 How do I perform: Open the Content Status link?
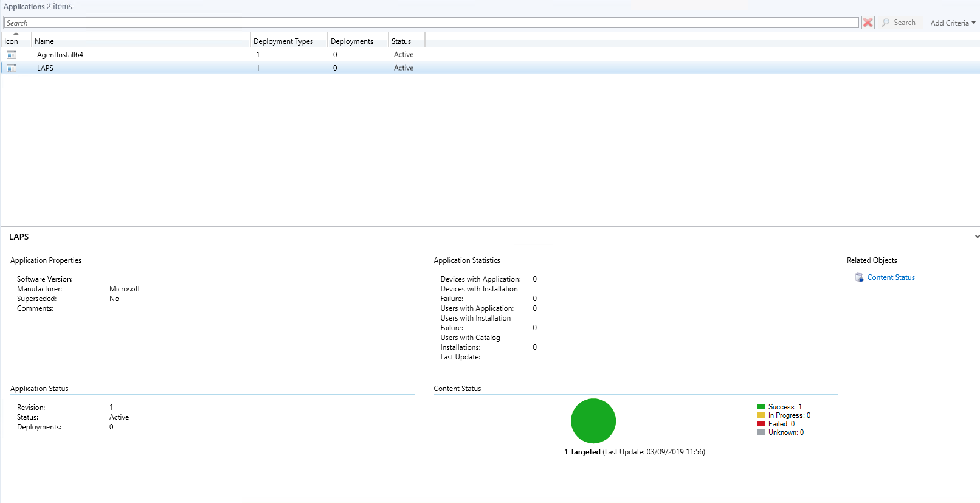tap(891, 277)
